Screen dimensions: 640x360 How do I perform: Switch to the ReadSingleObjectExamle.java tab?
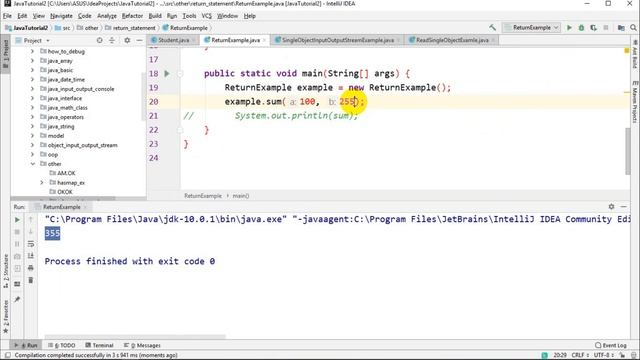click(x=452, y=40)
